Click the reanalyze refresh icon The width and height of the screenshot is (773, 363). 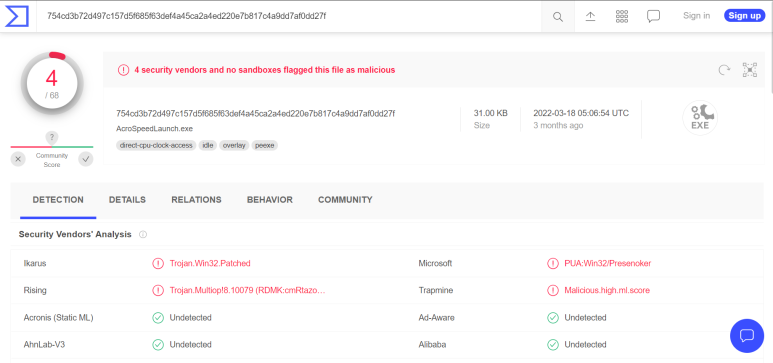[724, 70]
